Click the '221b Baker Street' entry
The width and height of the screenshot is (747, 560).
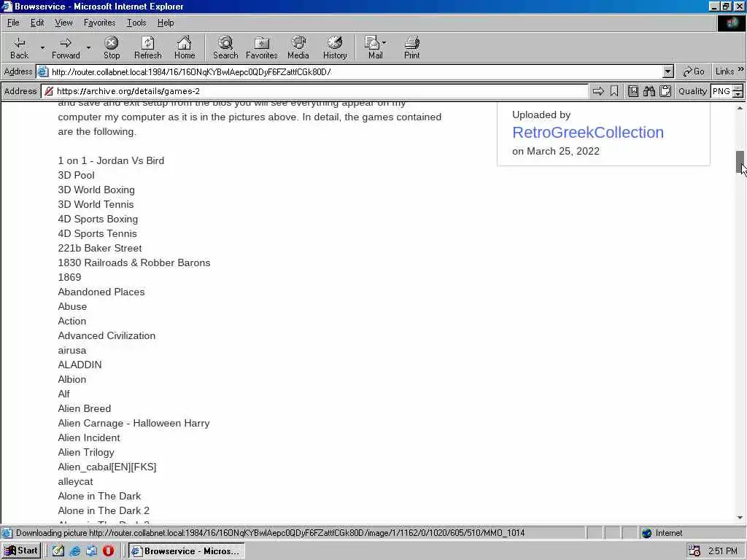click(x=99, y=248)
